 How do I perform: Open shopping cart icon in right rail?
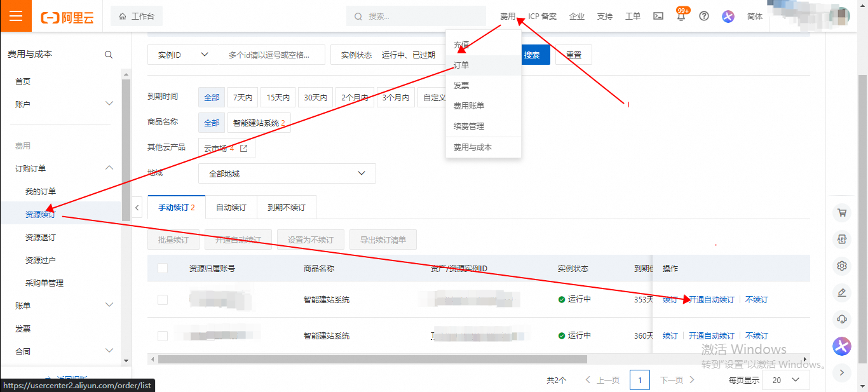click(x=842, y=213)
